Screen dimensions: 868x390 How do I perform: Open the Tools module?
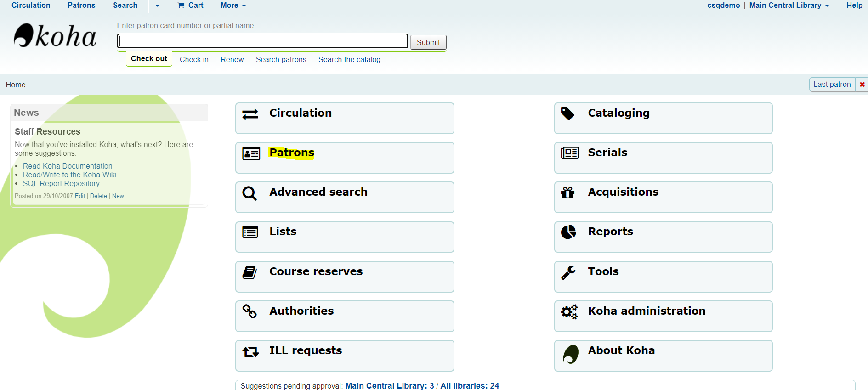coord(664,277)
